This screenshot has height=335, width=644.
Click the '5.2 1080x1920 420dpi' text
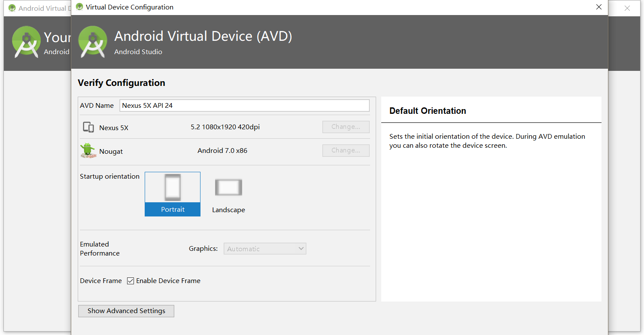pos(225,127)
